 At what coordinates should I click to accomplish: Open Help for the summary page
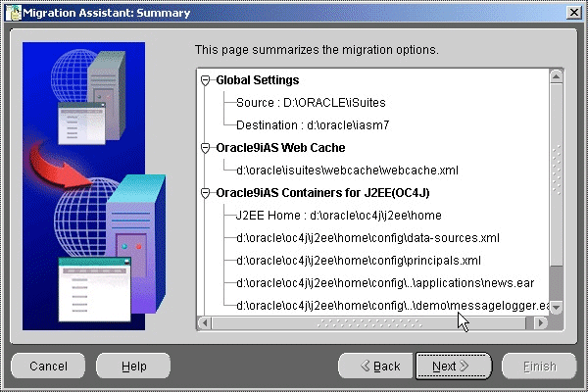(x=133, y=366)
